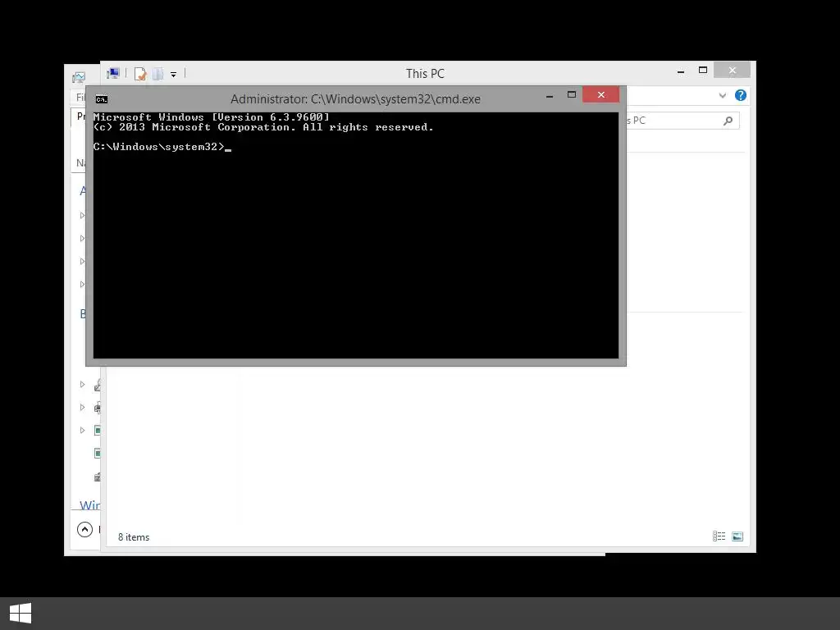
Task: Close the Administrator cmd.exe window
Action: coord(601,95)
